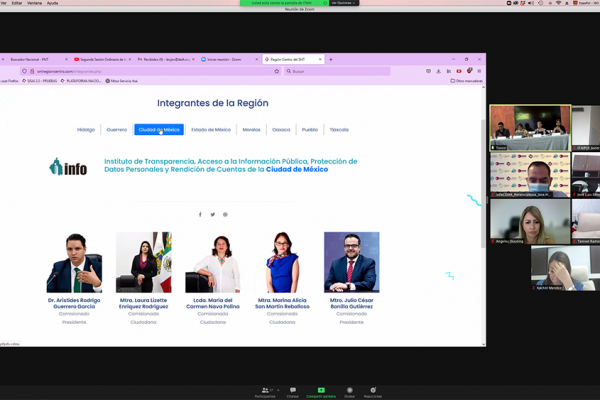600x400 pixels.
Task: Select the Puebla region tab
Action: [310, 130]
